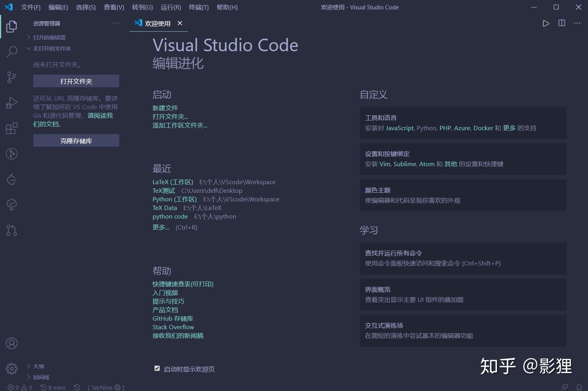Open the Search view in the activity bar

point(11,51)
